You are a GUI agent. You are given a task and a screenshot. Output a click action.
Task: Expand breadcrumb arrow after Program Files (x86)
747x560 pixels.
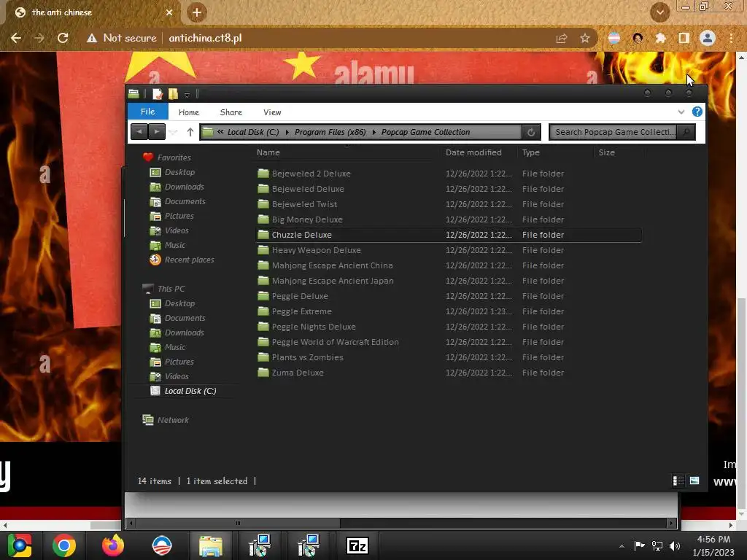(x=373, y=133)
